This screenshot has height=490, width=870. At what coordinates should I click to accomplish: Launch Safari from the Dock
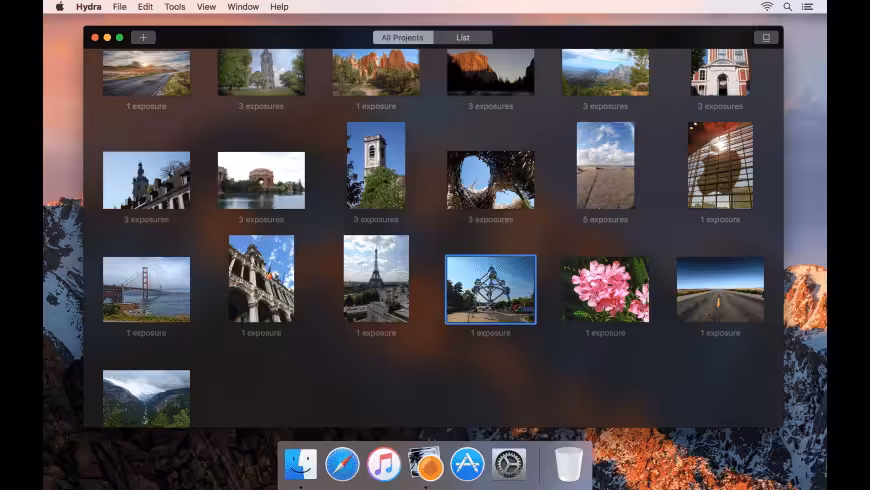[x=342, y=464]
